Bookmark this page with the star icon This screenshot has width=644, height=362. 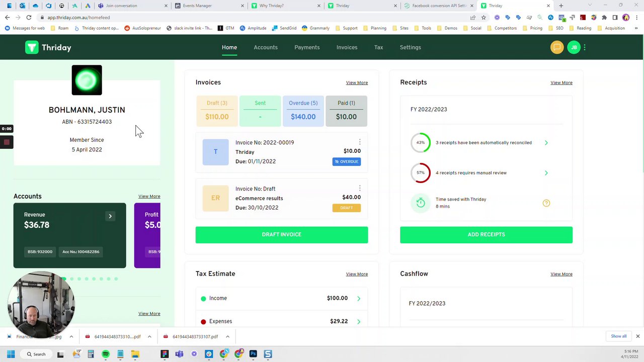coord(484,17)
